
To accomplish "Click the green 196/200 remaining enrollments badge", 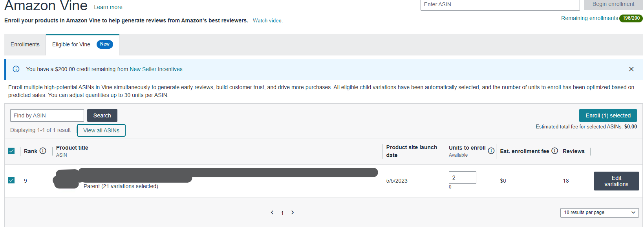I will click(x=631, y=18).
